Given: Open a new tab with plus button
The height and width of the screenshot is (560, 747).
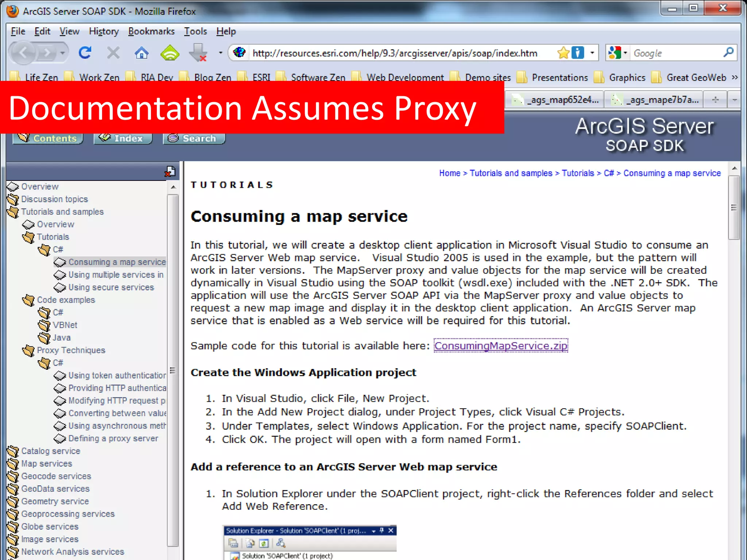Looking at the screenshot, I should coord(716,100).
